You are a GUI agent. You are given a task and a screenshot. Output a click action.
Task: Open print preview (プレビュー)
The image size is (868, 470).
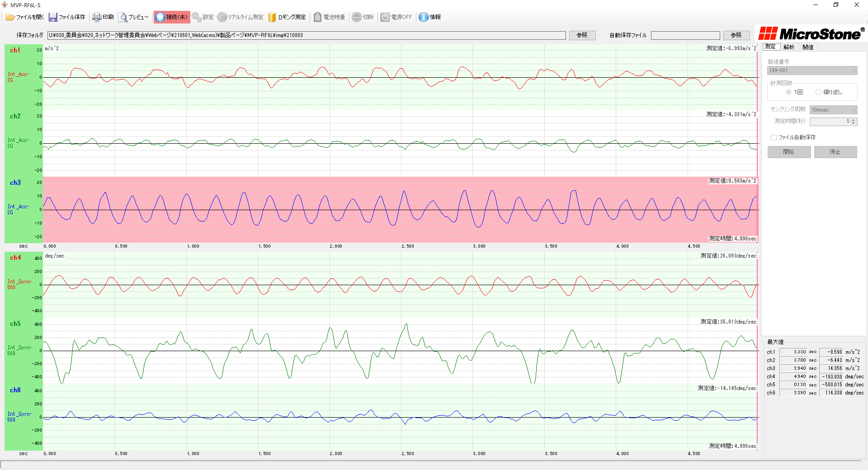click(134, 17)
